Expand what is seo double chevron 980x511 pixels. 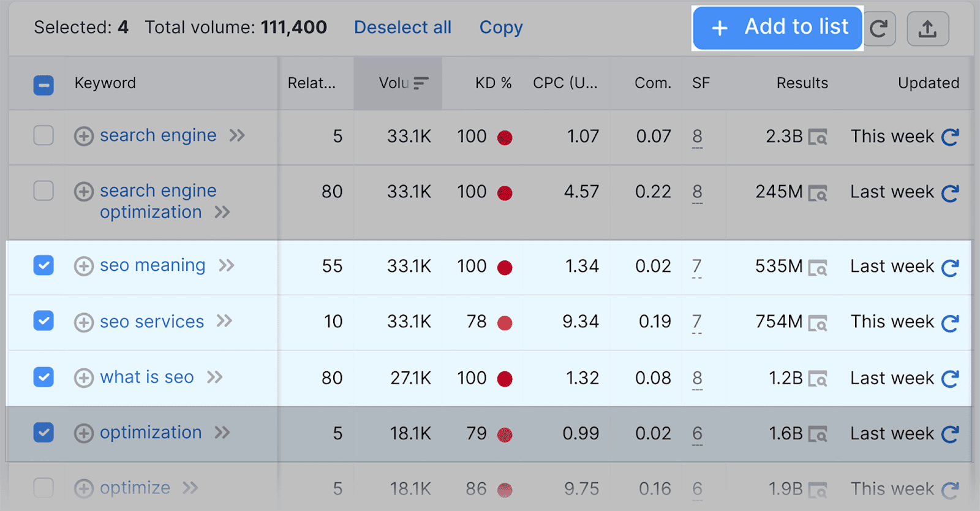coord(215,377)
